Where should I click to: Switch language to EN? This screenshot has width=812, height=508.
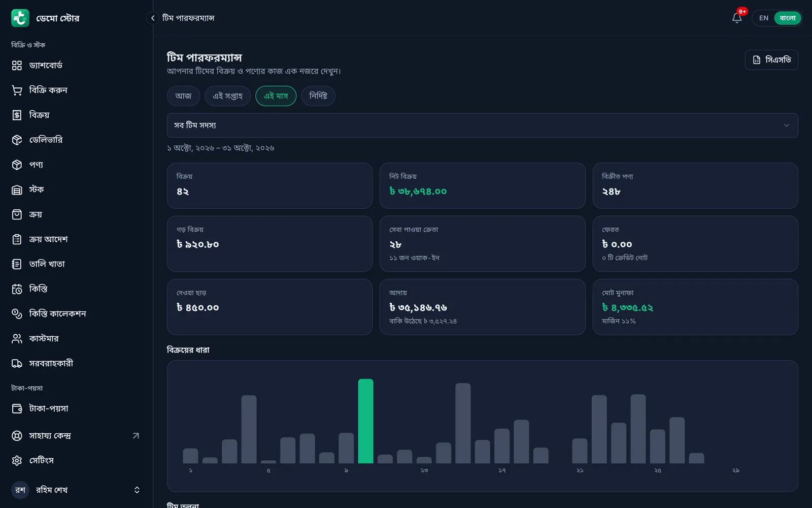click(764, 18)
